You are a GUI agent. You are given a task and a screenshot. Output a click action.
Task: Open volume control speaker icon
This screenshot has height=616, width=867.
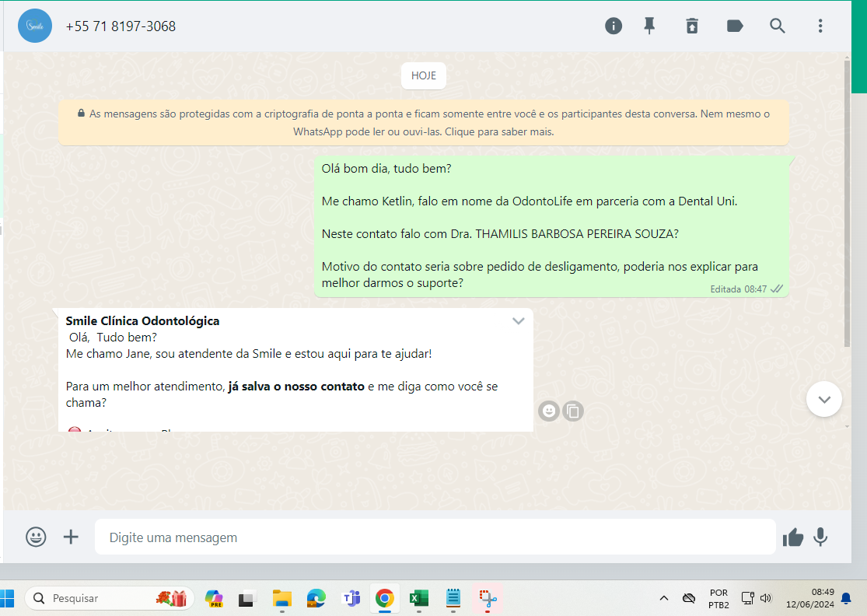pos(766,598)
